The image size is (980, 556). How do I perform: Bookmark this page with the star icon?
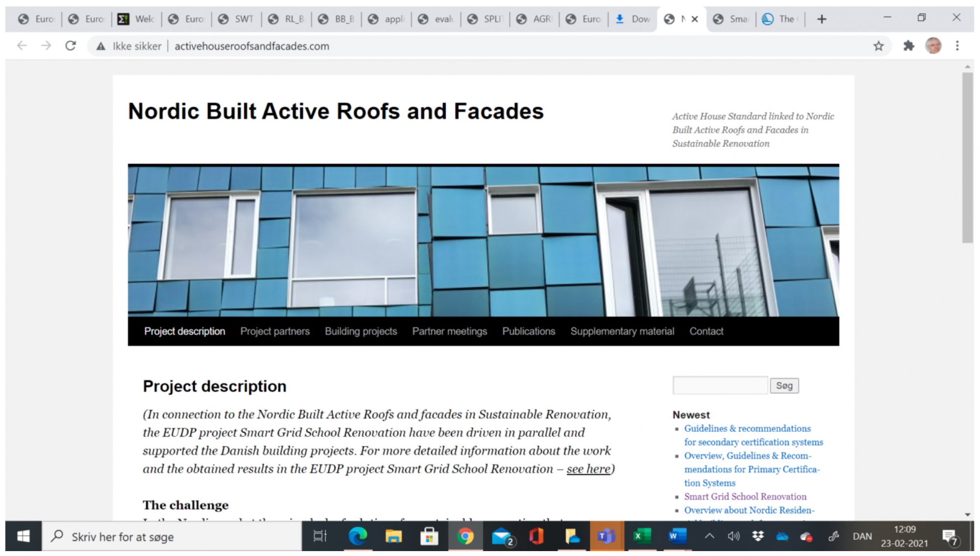(878, 46)
